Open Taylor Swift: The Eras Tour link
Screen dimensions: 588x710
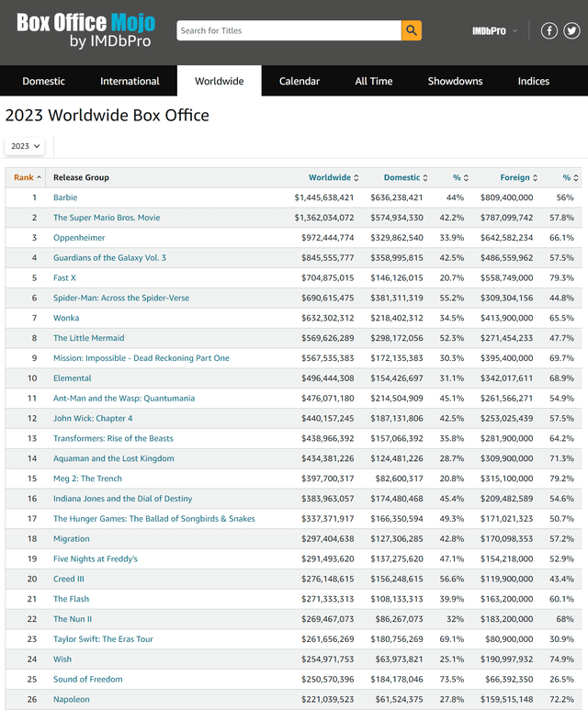coord(103,639)
